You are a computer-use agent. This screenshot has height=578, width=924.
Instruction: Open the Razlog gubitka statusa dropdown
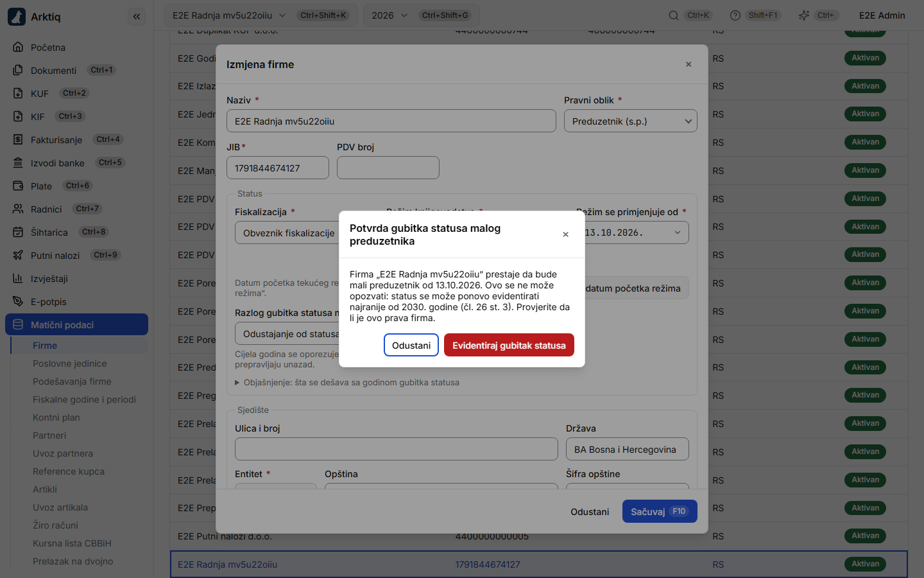(x=287, y=334)
